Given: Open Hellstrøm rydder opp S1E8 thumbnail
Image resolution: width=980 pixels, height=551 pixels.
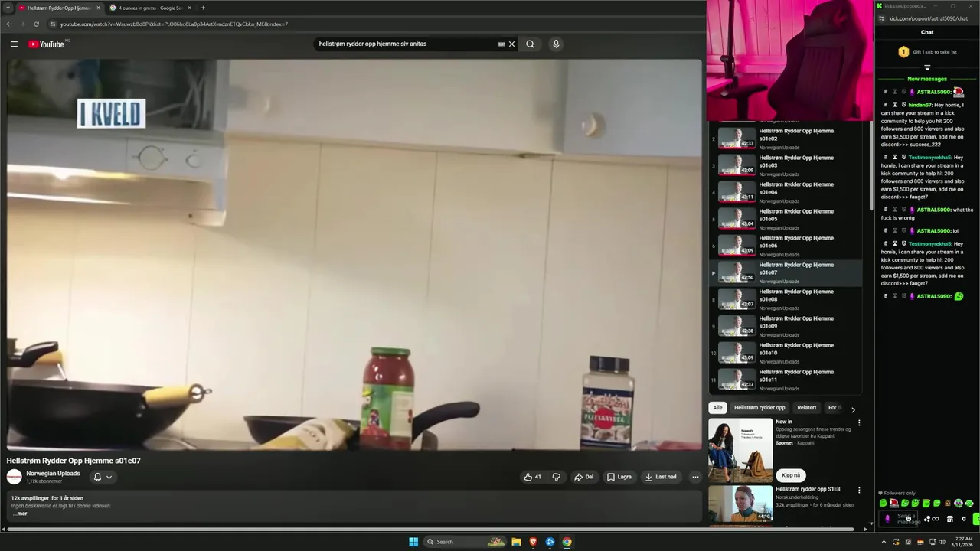Looking at the screenshot, I should pyautogui.click(x=740, y=504).
